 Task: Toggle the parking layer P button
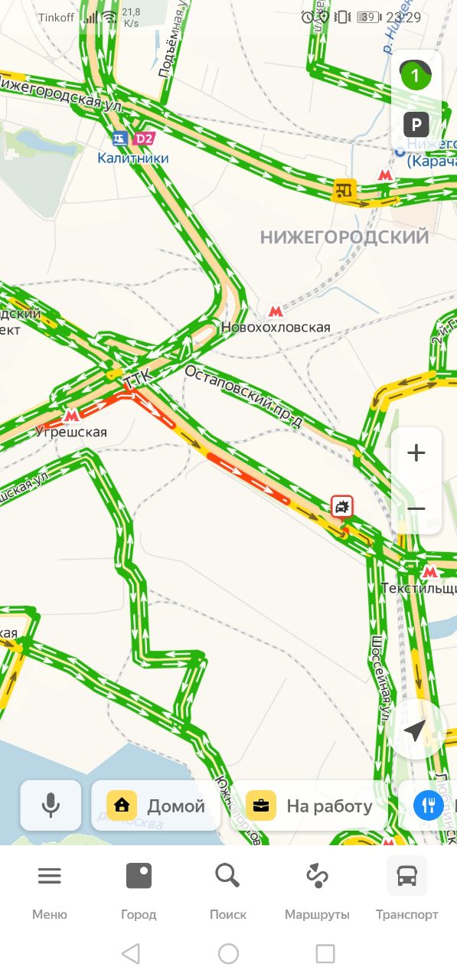[x=416, y=125]
